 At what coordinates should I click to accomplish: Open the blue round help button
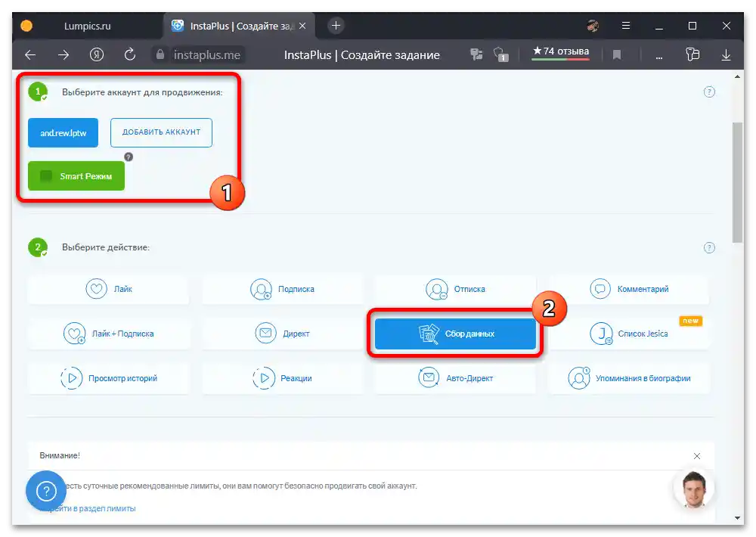point(46,491)
